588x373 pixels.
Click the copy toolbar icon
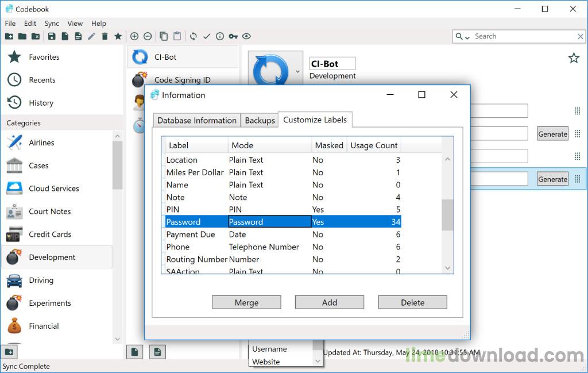164,36
